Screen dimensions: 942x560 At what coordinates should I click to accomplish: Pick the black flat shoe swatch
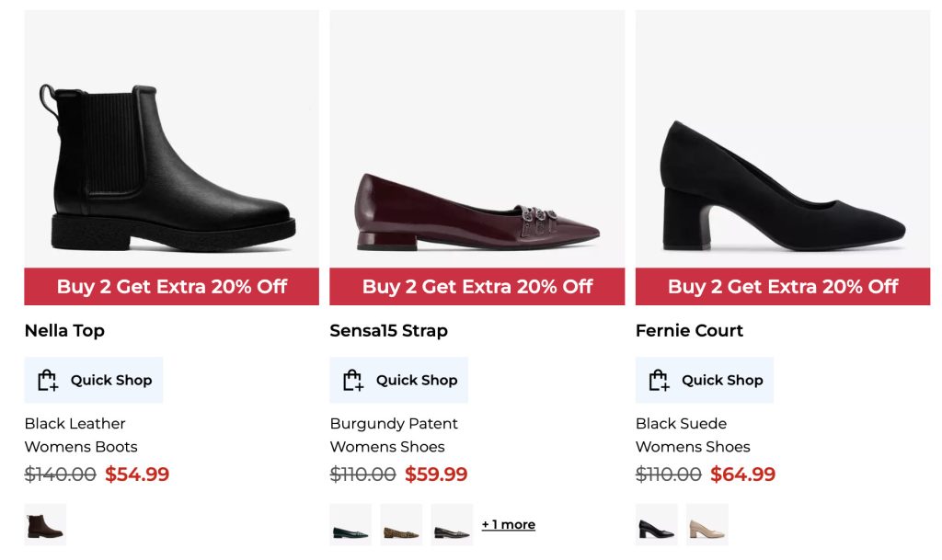[x=452, y=525]
